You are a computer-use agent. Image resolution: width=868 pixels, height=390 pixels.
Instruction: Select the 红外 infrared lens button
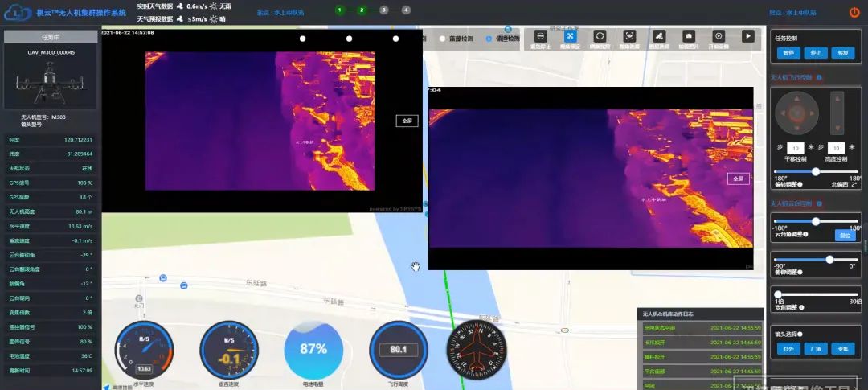pos(788,350)
